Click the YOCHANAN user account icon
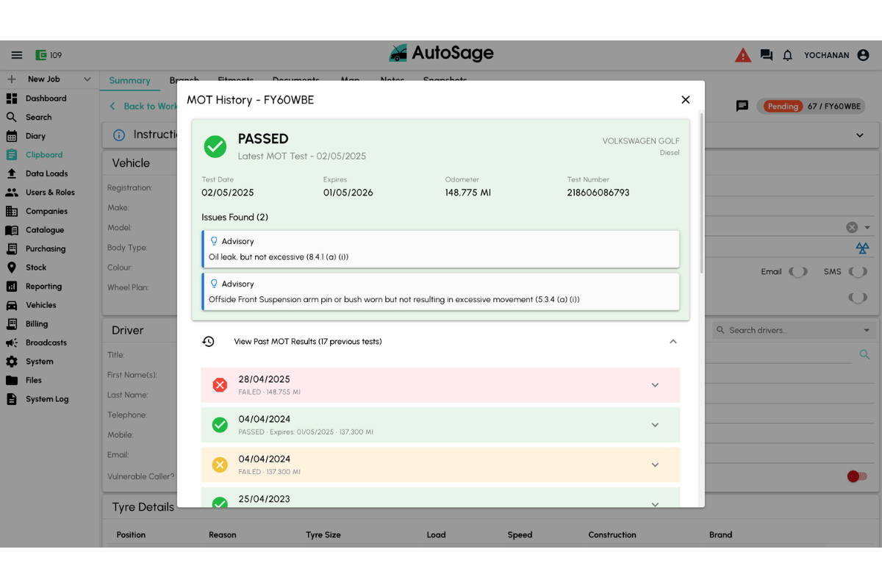Image resolution: width=882 pixels, height=588 pixels. click(863, 55)
